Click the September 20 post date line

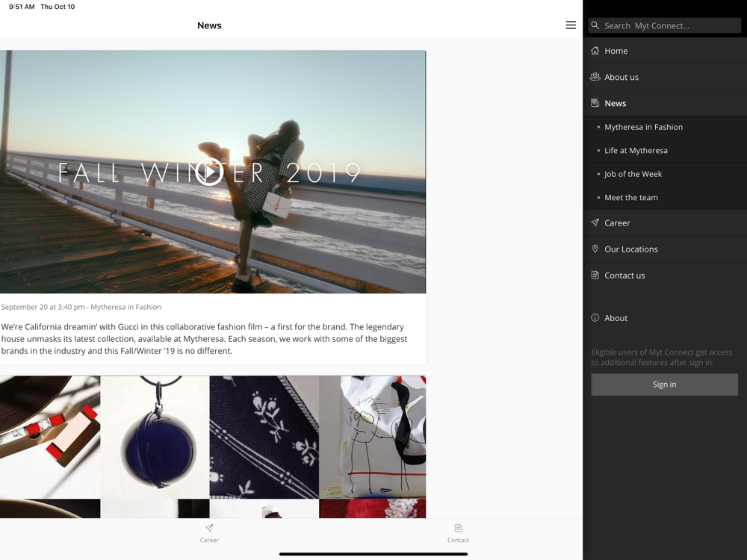tap(81, 307)
